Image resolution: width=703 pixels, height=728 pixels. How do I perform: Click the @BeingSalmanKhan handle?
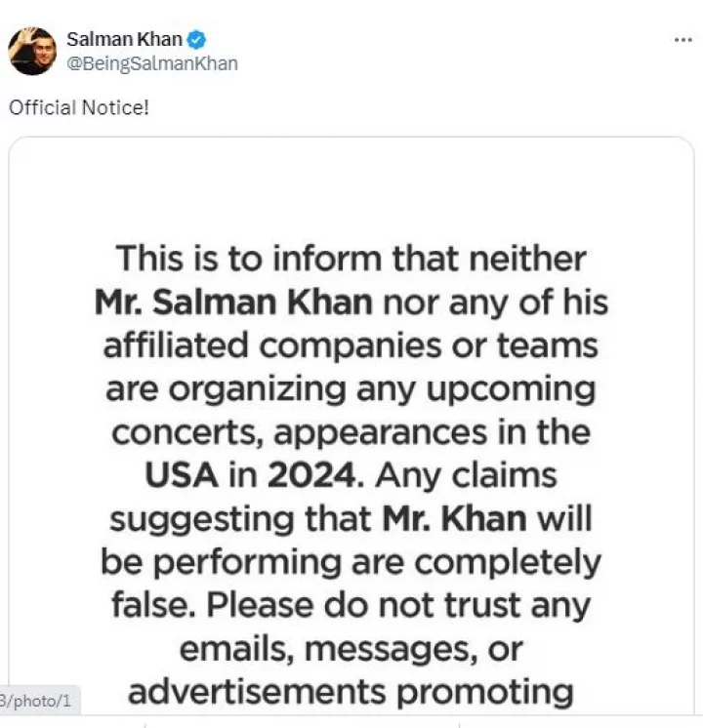pyautogui.click(x=151, y=64)
